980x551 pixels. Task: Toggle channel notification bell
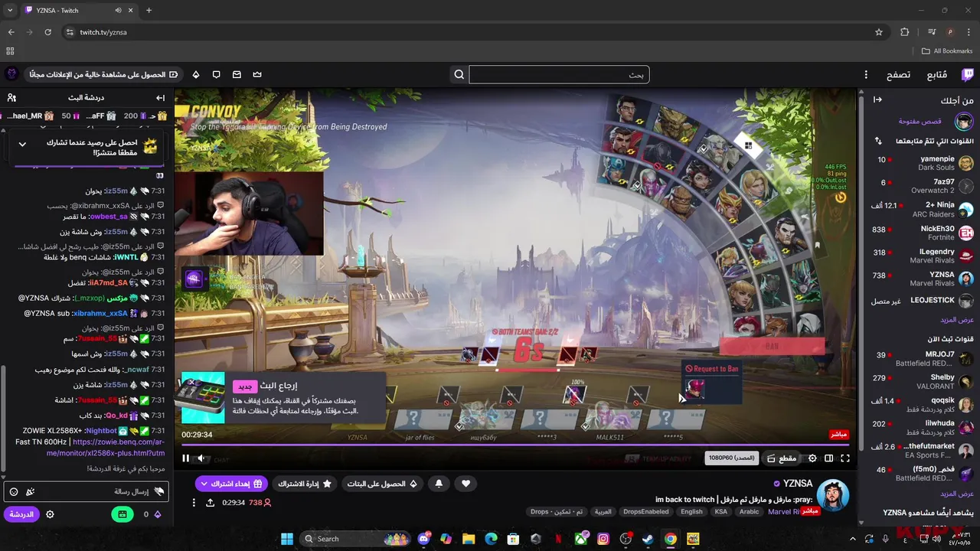pos(439,484)
